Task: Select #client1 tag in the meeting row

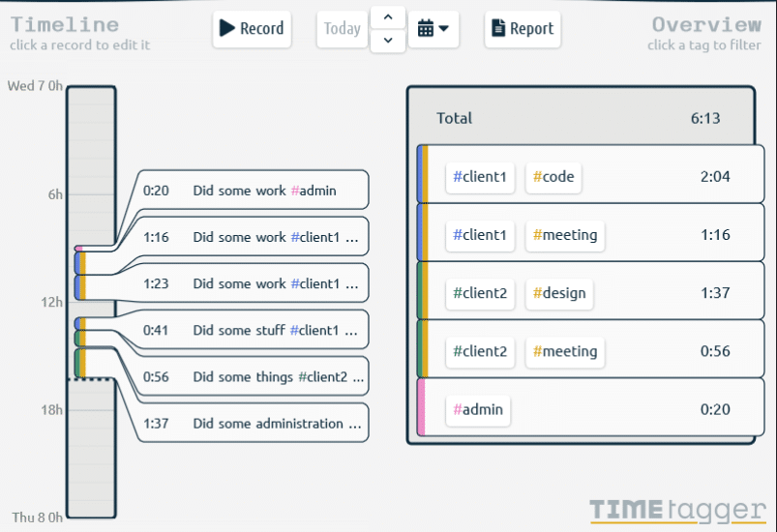Action: tap(479, 235)
